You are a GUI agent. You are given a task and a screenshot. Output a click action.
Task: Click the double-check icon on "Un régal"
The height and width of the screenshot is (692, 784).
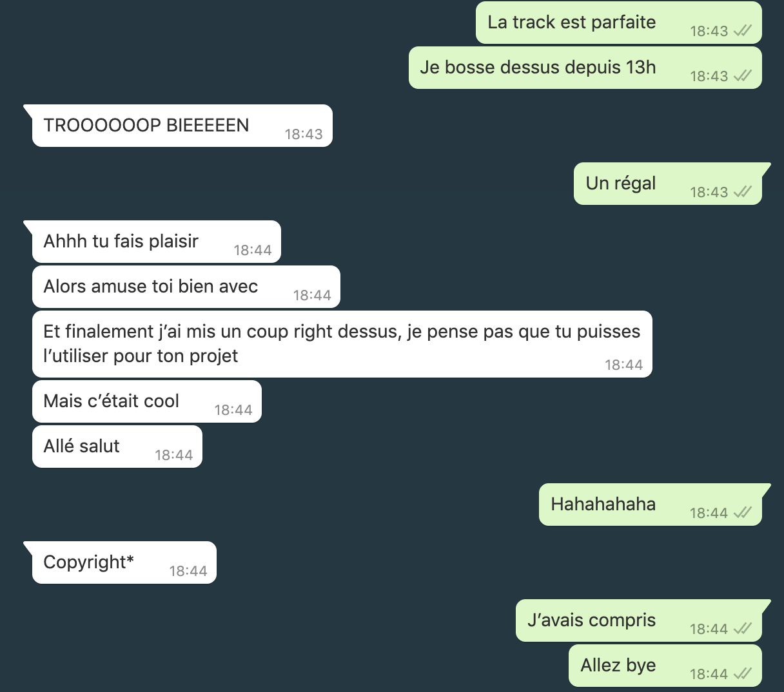point(743,192)
